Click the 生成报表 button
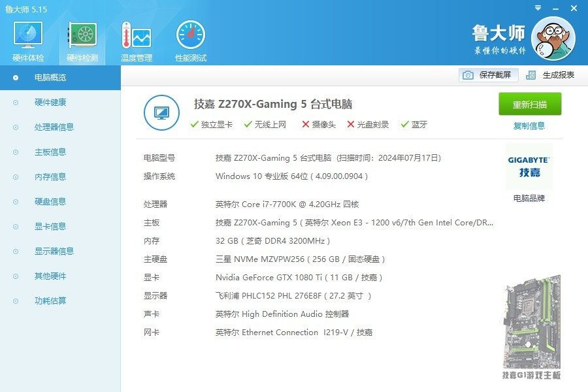 pos(550,75)
